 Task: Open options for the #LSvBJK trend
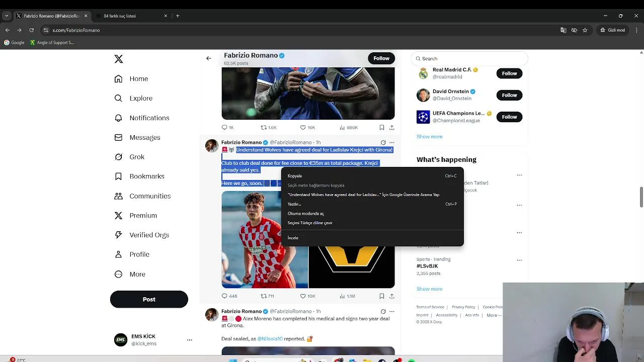tap(519, 260)
